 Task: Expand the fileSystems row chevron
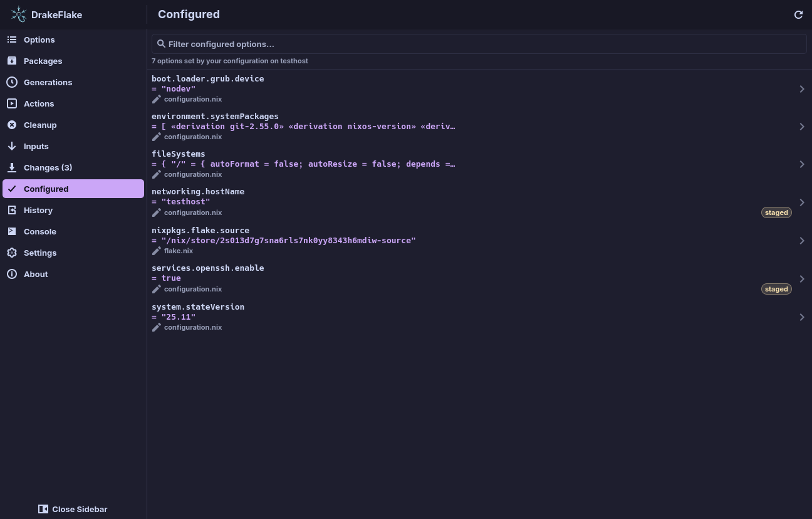(x=802, y=164)
